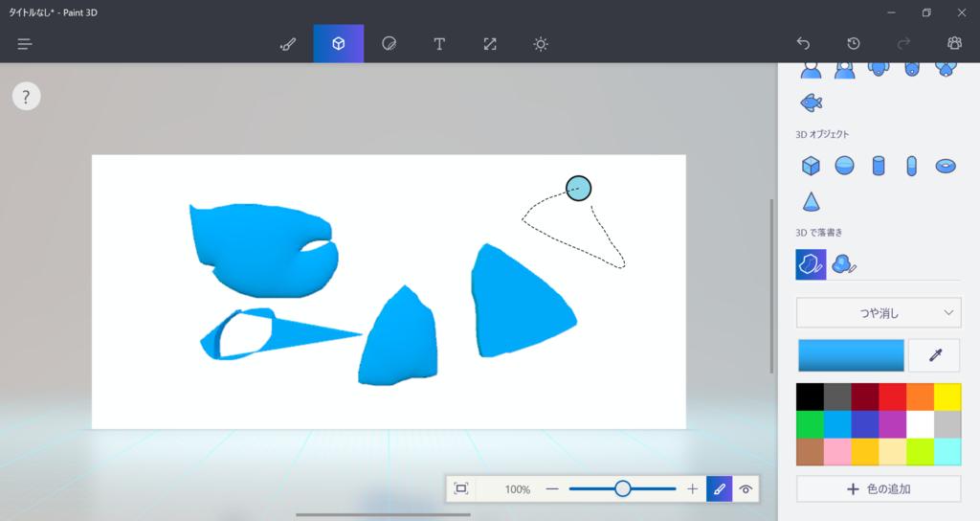Pick the gold color swatch

[864, 452]
